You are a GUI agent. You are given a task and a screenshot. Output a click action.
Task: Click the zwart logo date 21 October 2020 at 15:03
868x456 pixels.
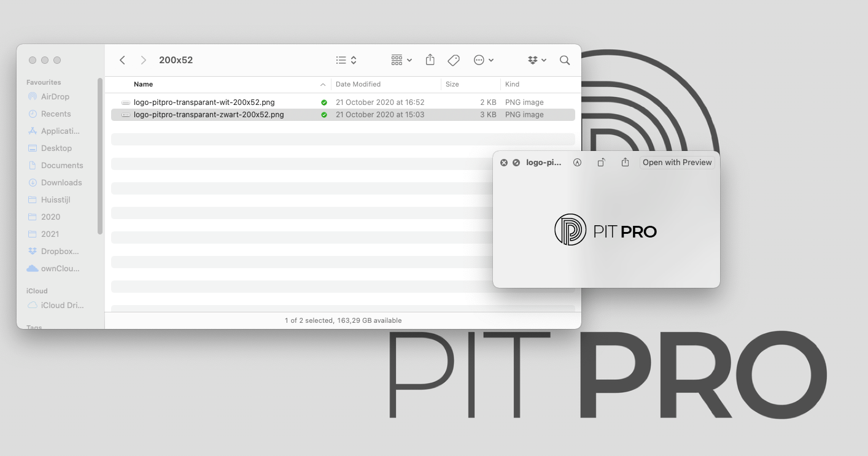[x=380, y=115]
